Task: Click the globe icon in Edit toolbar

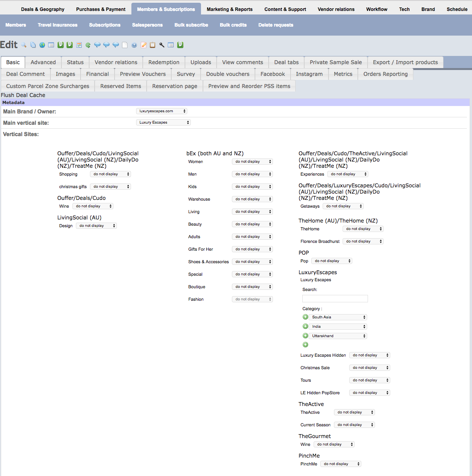Action: coord(42,45)
